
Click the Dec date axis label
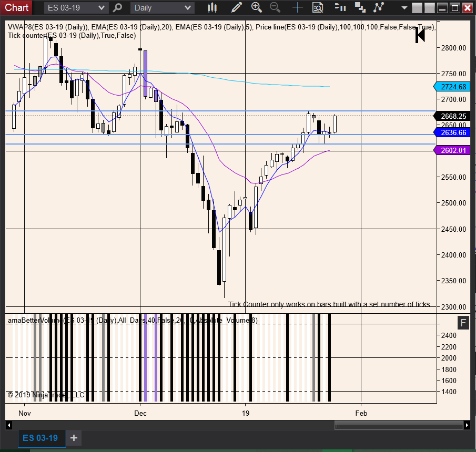coord(140,413)
